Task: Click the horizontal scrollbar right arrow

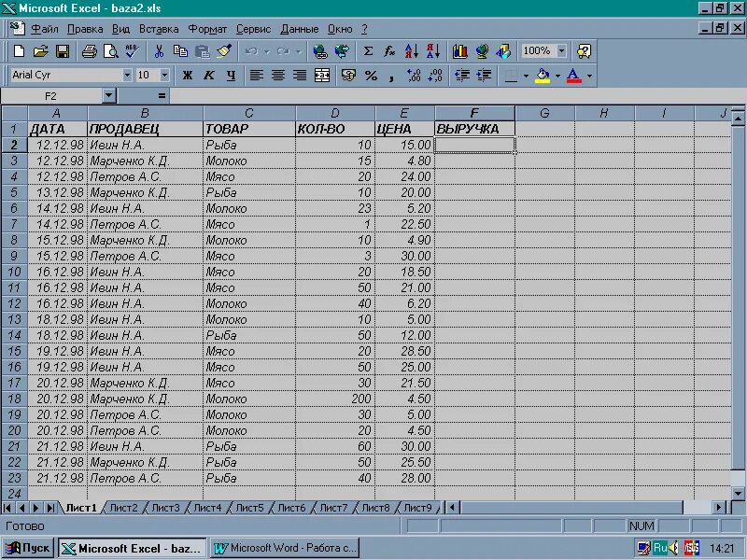Action: pyautogui.click(x=719, y=508)
